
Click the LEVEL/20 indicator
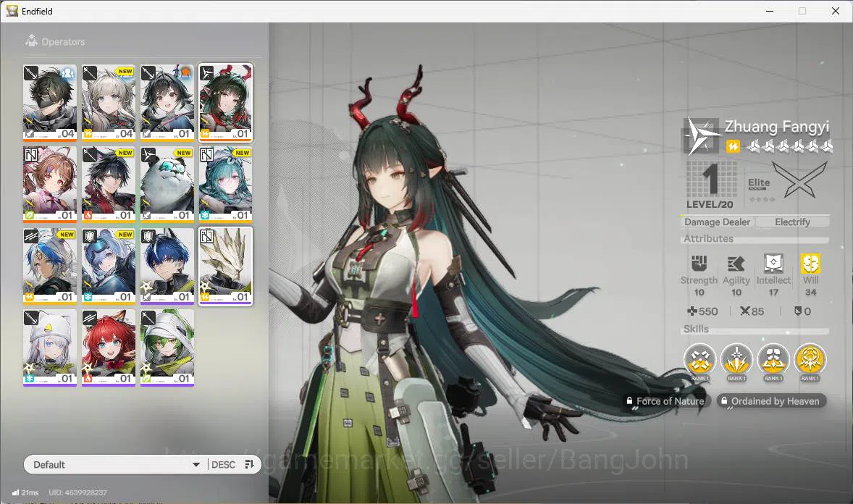tap(710, 205)
